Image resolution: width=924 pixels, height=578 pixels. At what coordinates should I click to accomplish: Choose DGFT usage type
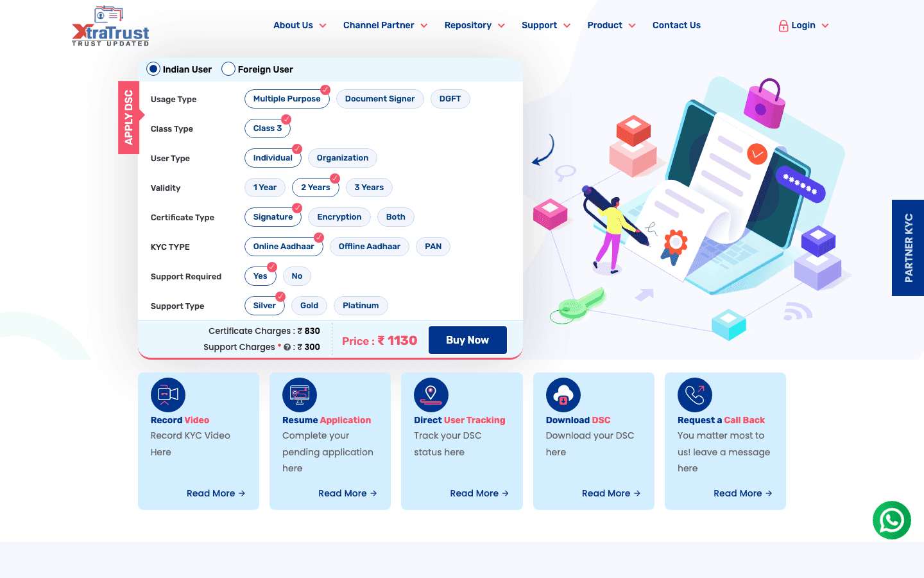450,99
